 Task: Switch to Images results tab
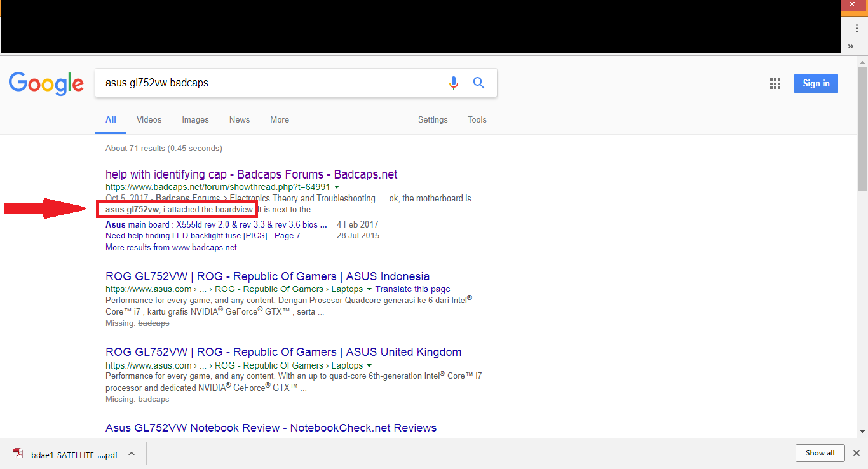pyautogui.click(x=195, y=120)
